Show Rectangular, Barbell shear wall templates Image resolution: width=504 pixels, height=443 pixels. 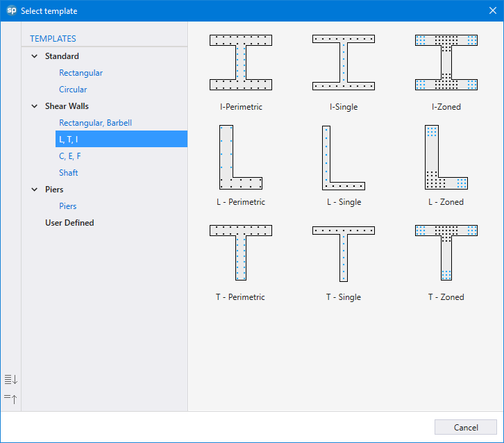point(95,123)
